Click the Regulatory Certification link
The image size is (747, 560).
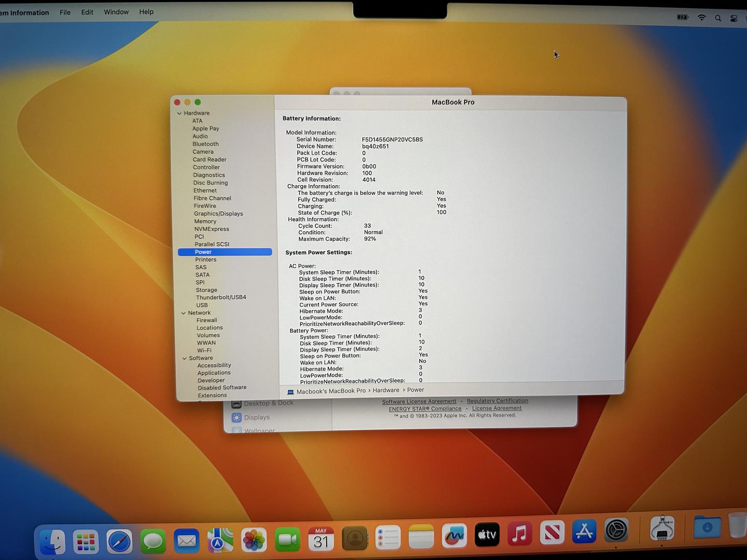pos(497,401)
